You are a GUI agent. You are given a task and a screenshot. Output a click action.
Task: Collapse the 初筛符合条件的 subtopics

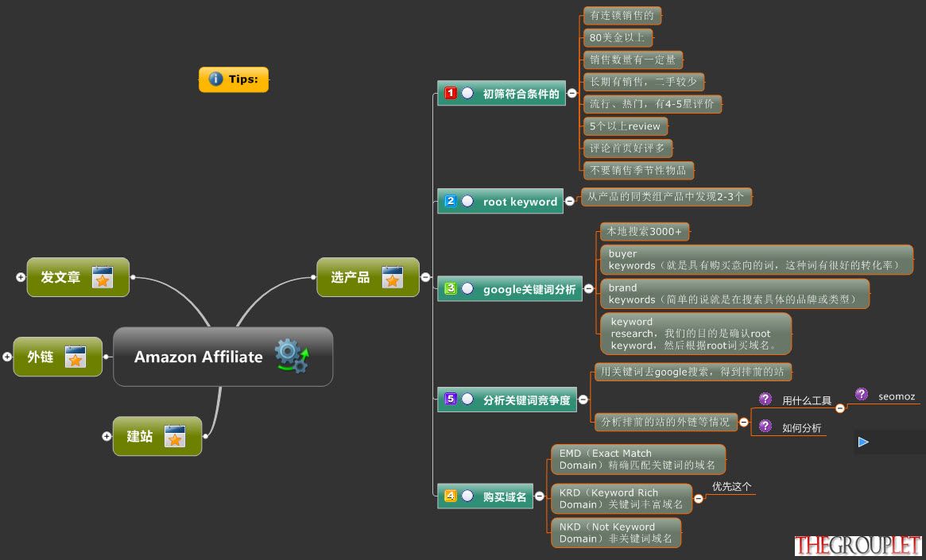point(571,93)
